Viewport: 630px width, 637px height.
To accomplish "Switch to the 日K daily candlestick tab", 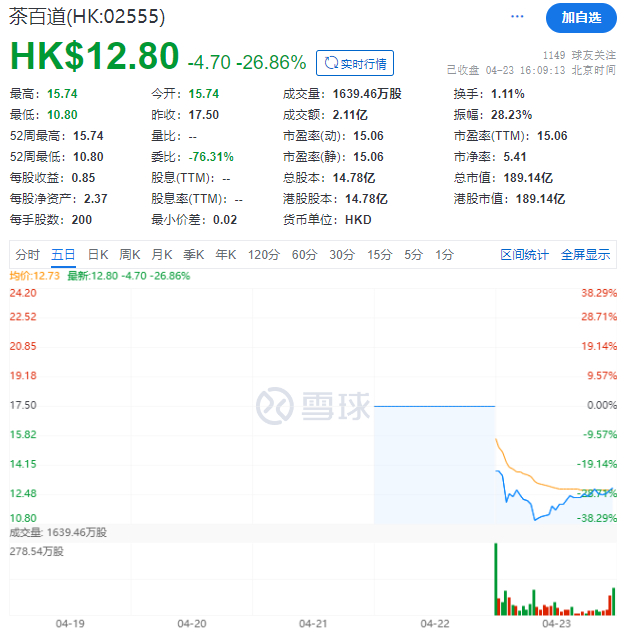I will (x=98, y=255).
